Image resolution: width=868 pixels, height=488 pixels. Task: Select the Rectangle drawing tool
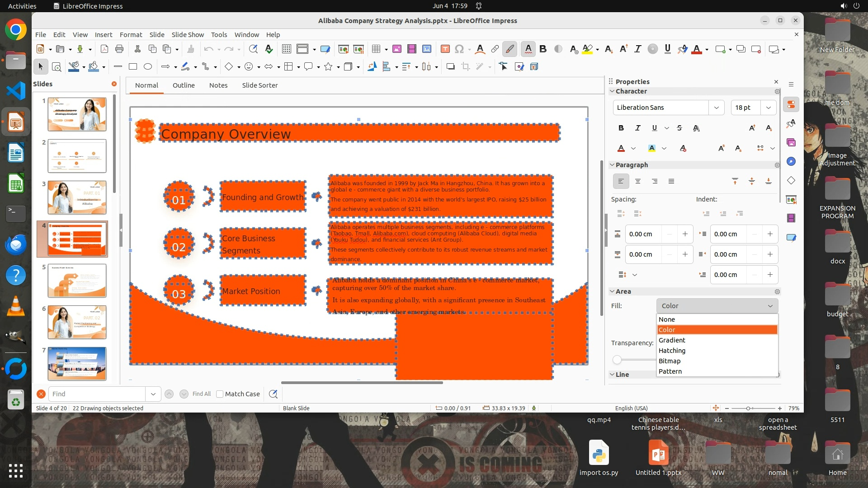pos(133,67)
